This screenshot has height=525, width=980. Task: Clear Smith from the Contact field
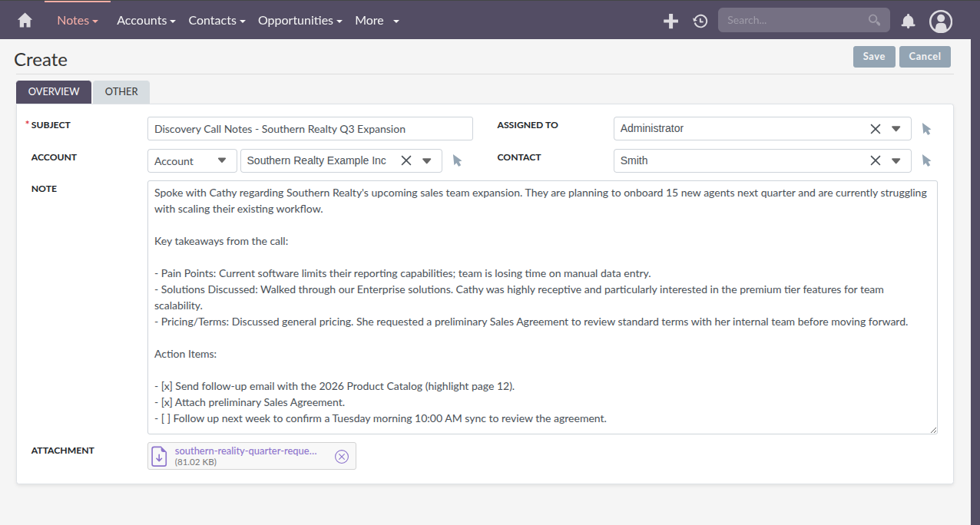(x=875, y=160)
